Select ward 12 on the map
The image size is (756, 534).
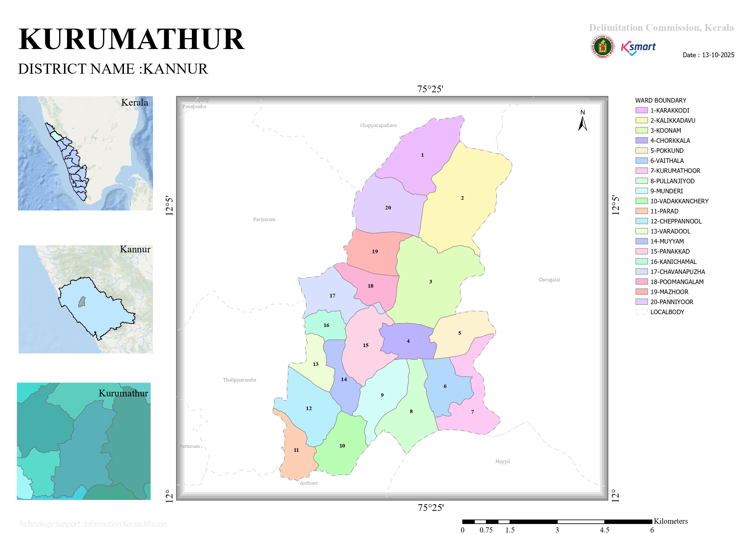click(308, 408)
